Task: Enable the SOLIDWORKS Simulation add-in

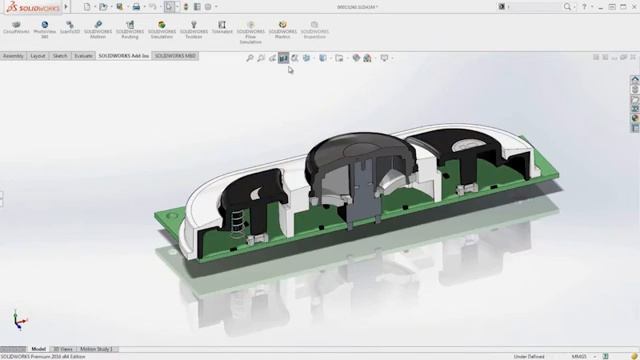Action: (x=162, y=30)
